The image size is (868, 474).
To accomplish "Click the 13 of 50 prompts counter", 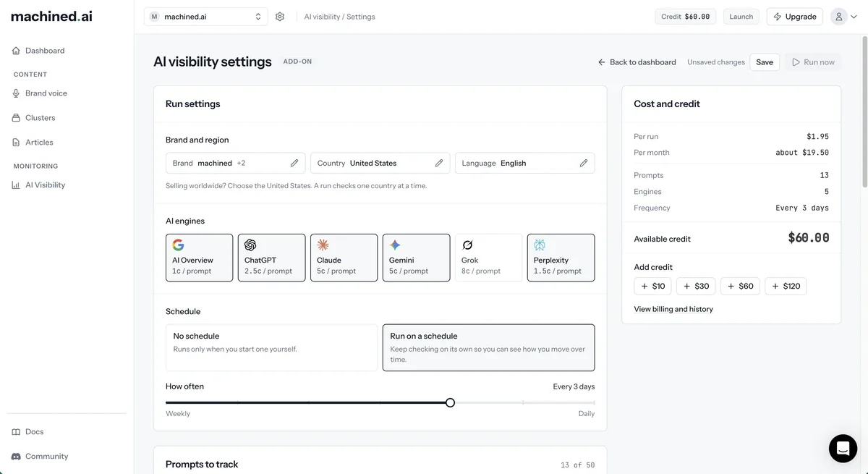I will click(x=577, y=465).
